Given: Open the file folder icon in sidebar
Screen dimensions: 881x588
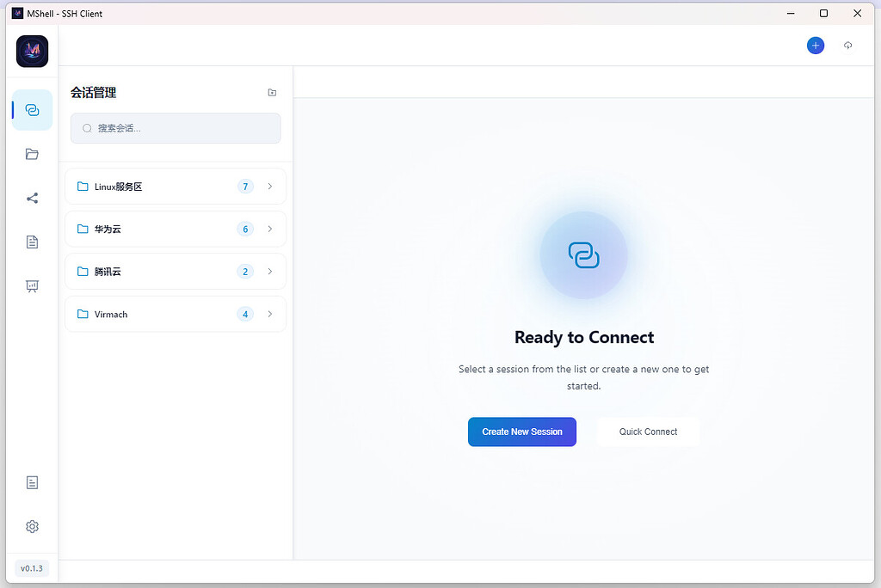Looking at the screenshot, I should pos(32,154).
